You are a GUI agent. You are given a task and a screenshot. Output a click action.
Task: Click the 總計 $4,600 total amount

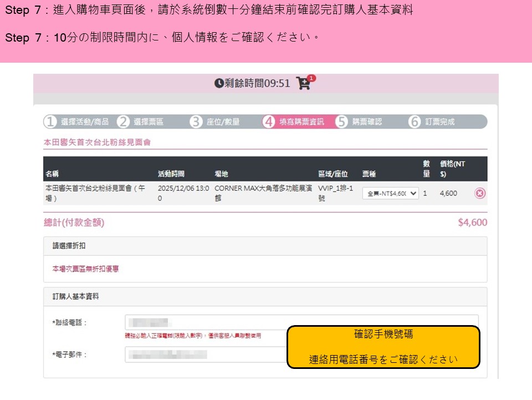point(472,222)
